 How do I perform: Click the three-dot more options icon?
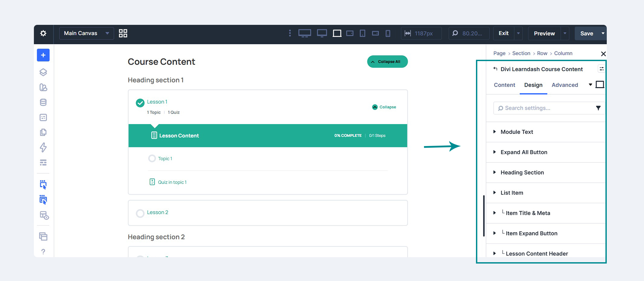(290, 33)
